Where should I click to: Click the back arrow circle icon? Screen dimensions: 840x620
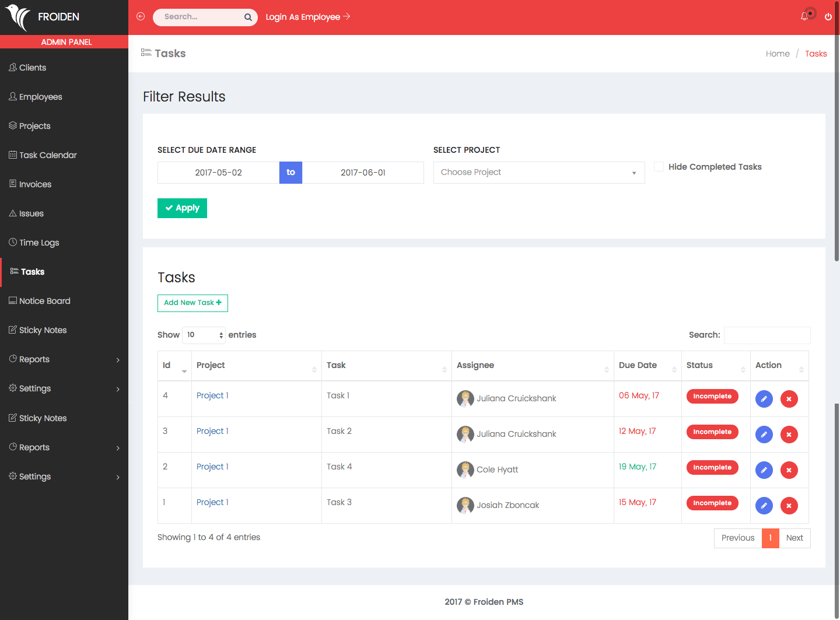pyautogui.click(x=141, y=16)
